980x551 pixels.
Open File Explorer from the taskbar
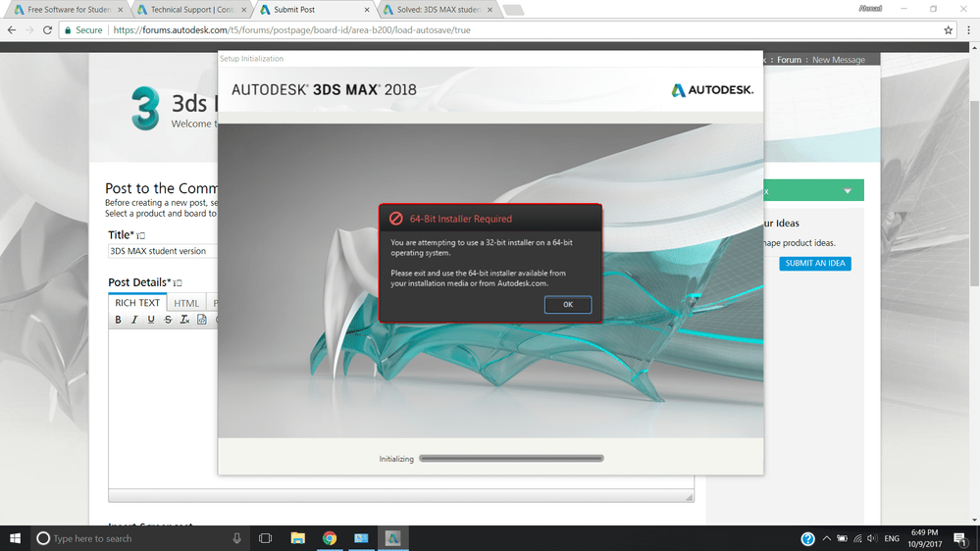297,538
